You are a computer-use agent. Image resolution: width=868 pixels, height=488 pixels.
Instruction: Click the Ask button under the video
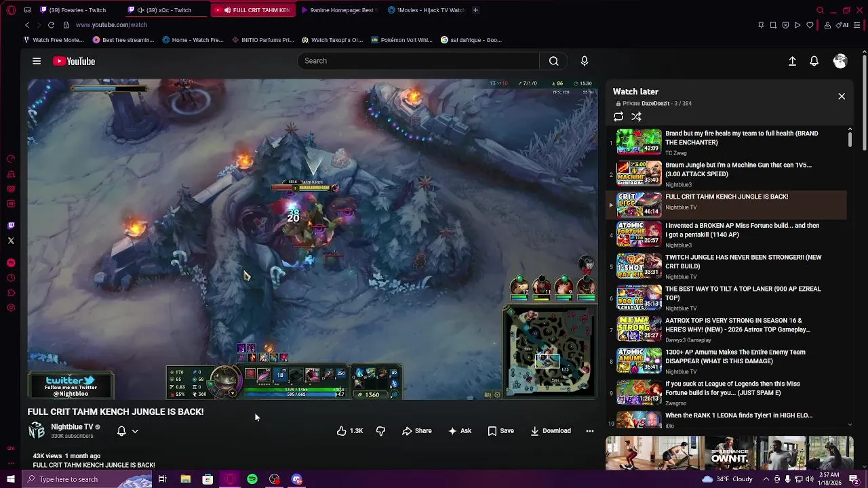[460, 431]
